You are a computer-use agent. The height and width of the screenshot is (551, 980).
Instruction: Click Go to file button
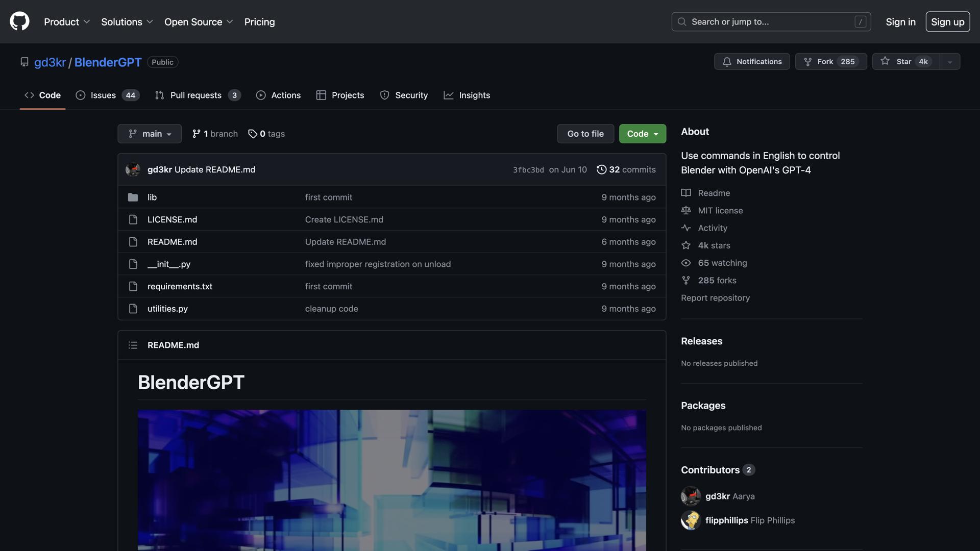click(585, 134)
